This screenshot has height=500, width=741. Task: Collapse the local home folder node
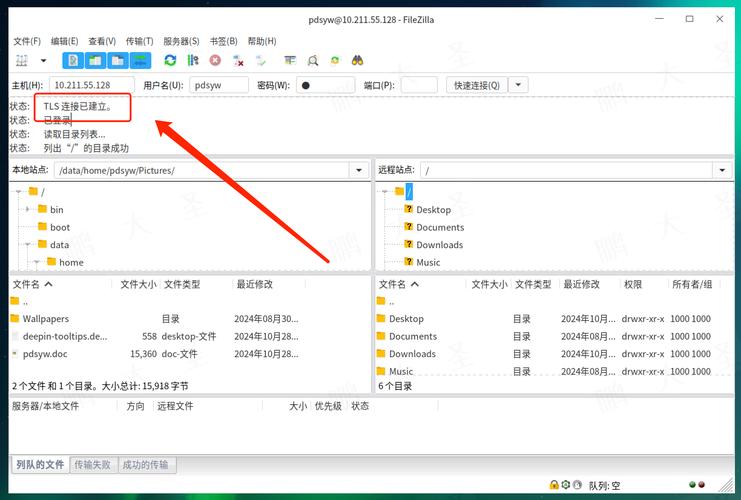click(x=36, y=262)
